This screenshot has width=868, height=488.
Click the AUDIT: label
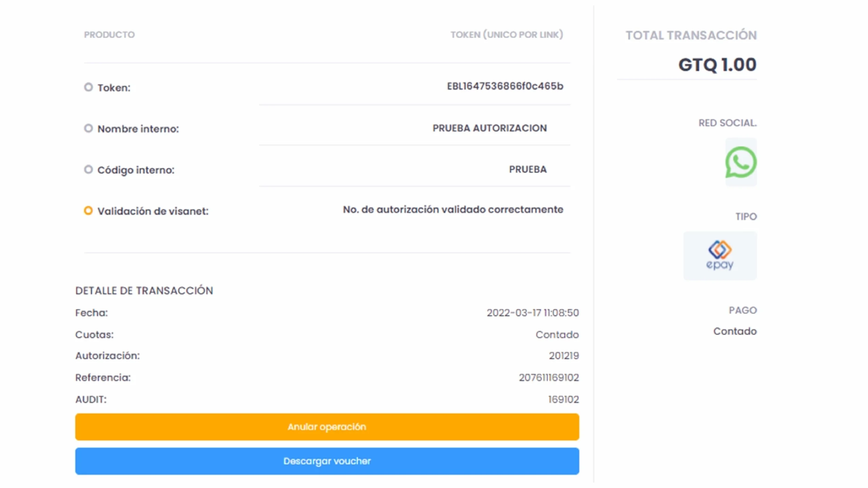91,400
